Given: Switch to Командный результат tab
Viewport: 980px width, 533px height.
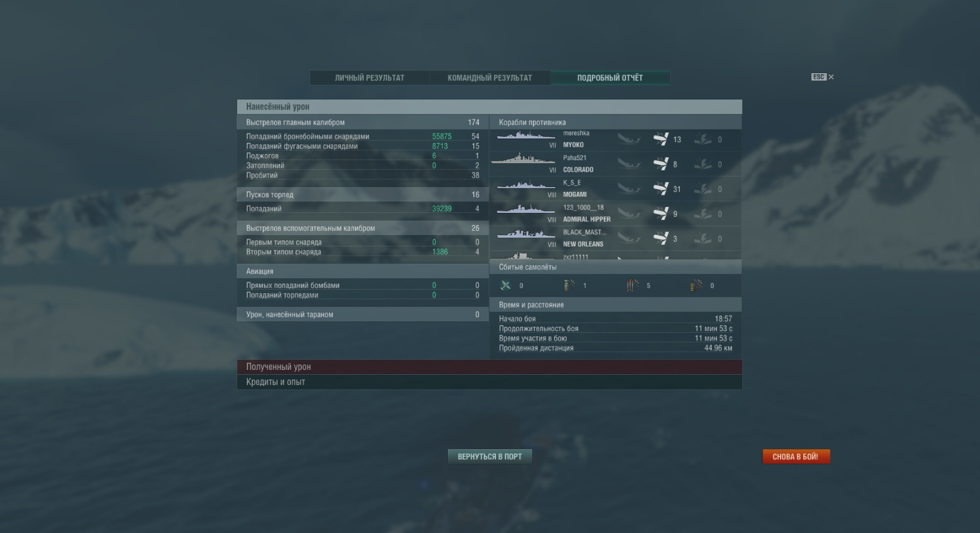Looking at the screenshot, I should tap(490, 78).
